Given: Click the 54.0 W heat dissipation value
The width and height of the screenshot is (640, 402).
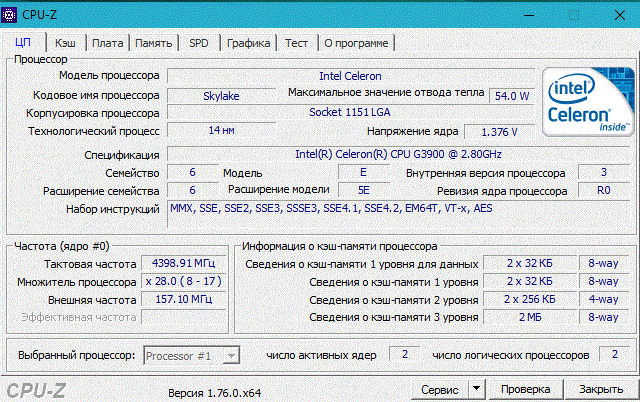Looking at the screenshot, I should click(512, 96).
